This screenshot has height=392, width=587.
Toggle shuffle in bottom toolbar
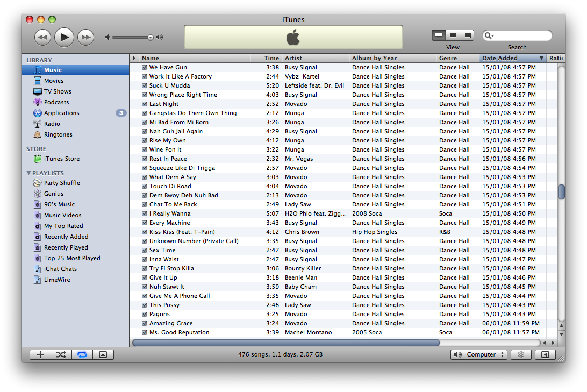pos(61,354)
